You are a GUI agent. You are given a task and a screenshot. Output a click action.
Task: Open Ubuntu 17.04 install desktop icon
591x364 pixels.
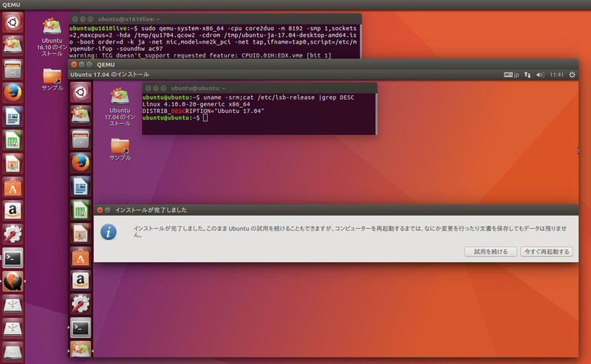(120, 106)
